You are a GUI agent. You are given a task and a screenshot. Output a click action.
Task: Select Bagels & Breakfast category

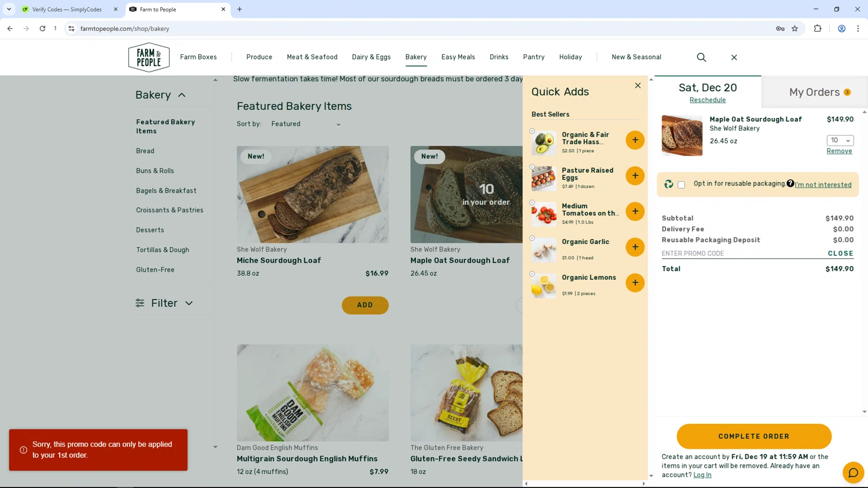point(166,191)
